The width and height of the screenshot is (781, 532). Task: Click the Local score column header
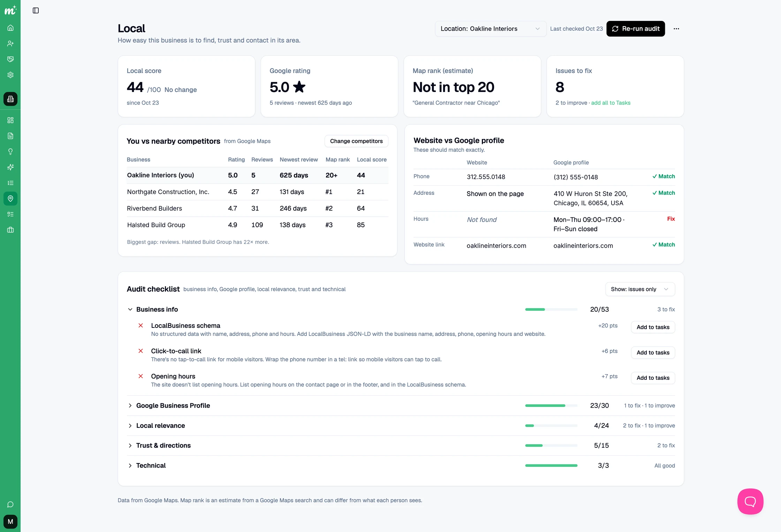click(372, 160)
